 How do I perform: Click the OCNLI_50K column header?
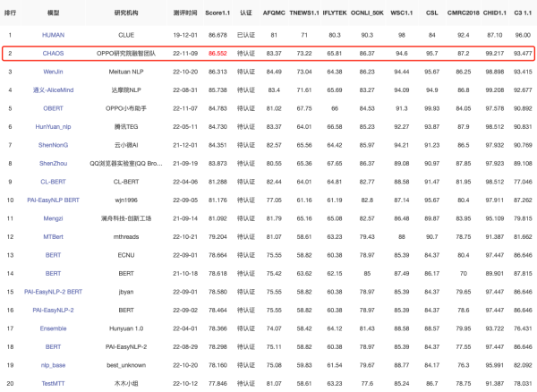(367, 13)
